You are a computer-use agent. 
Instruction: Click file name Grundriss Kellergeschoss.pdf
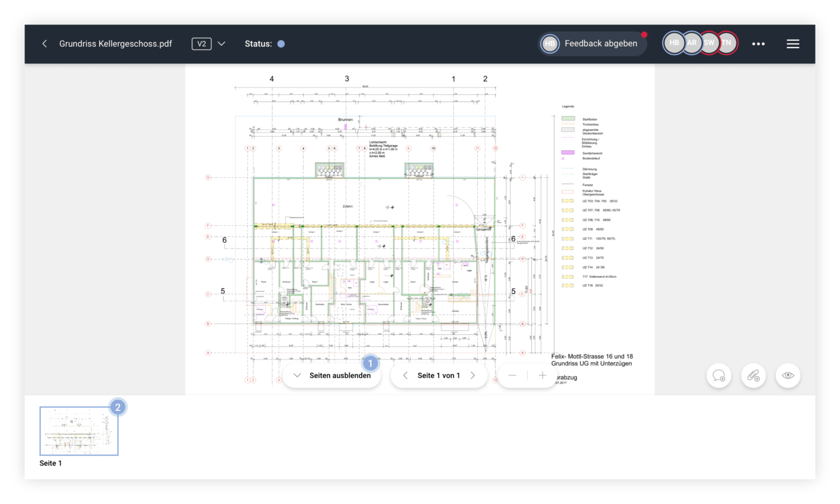tap(115, 44)
